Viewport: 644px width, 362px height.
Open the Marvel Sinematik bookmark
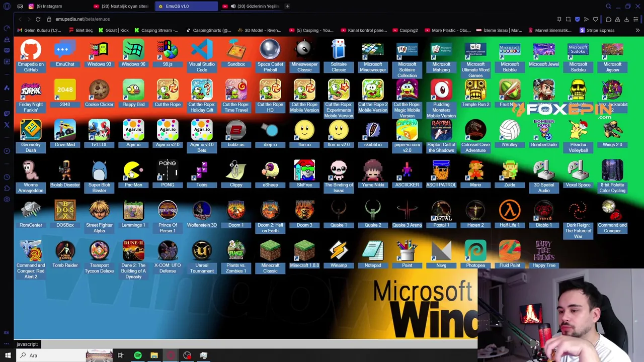[550, 30]
